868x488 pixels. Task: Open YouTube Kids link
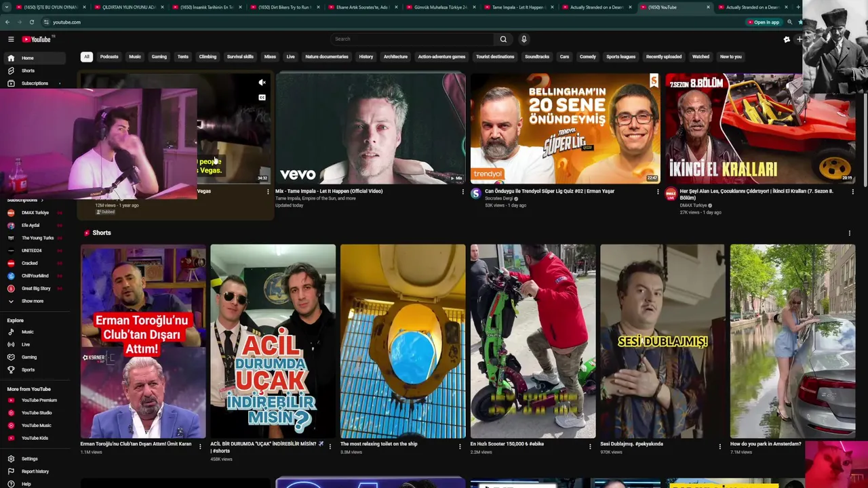tap(35, 439)
